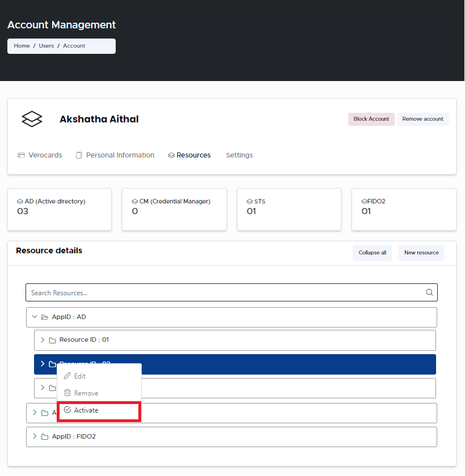Click the New resource button
Viewport: 465px width, 476px height.
(x=421, y=253)
